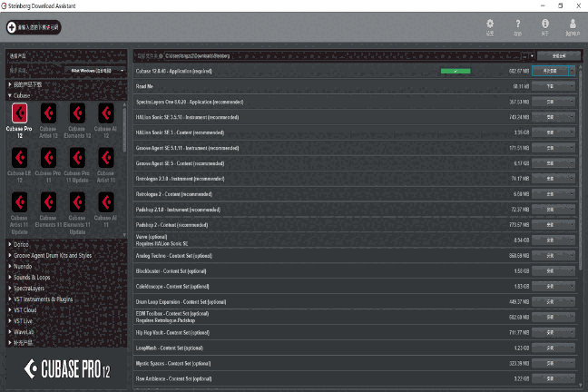Collapse the Cubase tree section

pyautogui.click(x=10, y=95)
